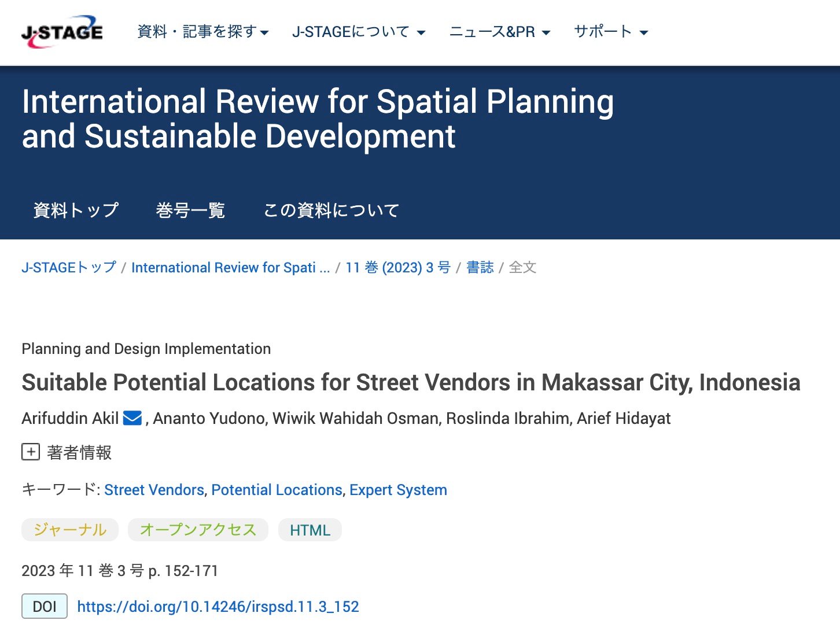Image resolution: width=840 pixels, height=635 pixels.
Task: Open the International Review for Spati... breadcrumb
Action: click(x=230, y=268)
